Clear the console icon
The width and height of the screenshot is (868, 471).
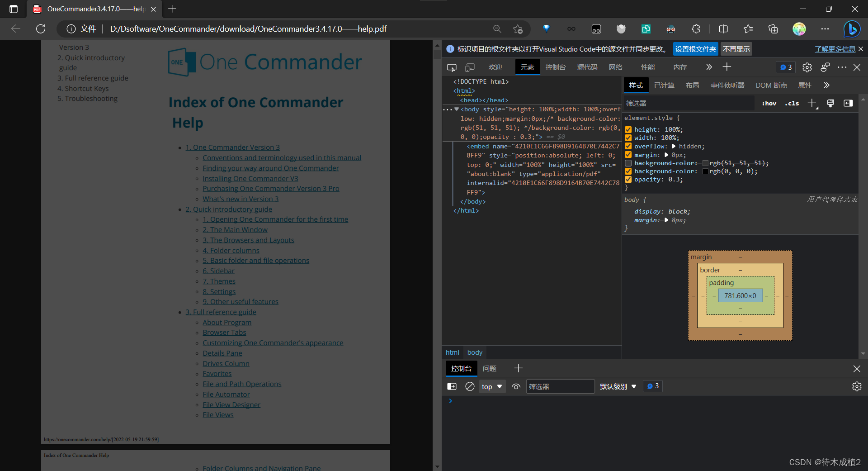click(470, 386)
